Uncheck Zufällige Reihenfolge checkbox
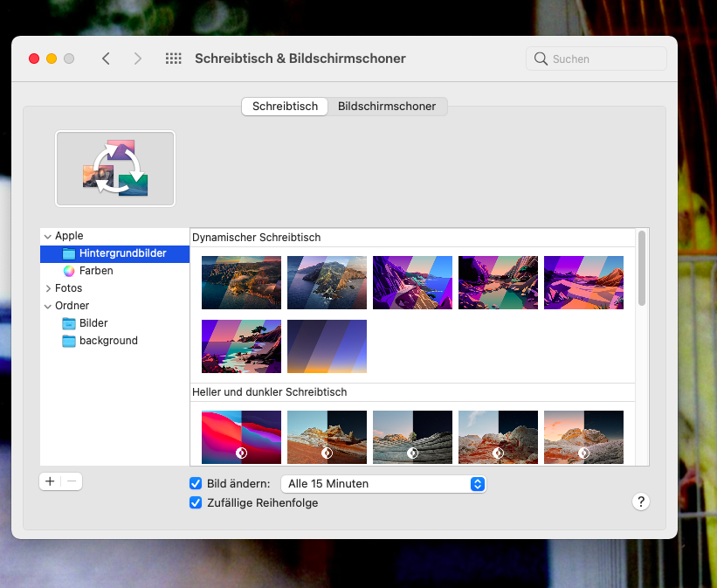 tap(196, 502)
